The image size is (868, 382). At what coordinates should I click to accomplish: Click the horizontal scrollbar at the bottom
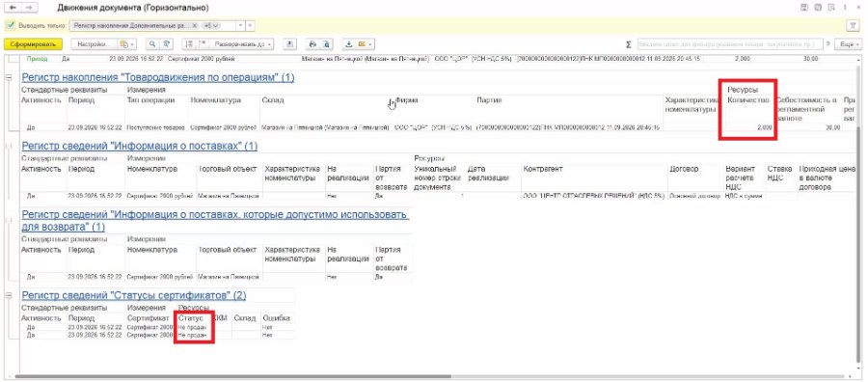click(x=232, y=376)
